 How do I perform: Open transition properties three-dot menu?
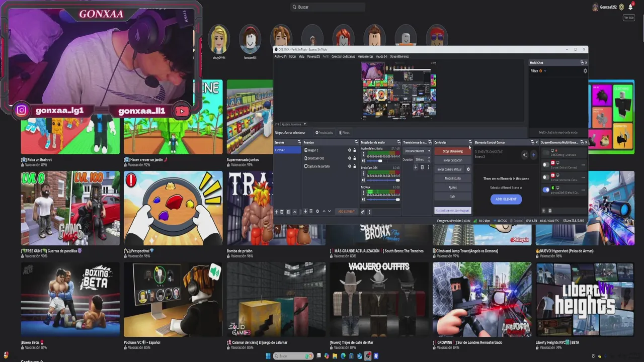pos(428,167)
